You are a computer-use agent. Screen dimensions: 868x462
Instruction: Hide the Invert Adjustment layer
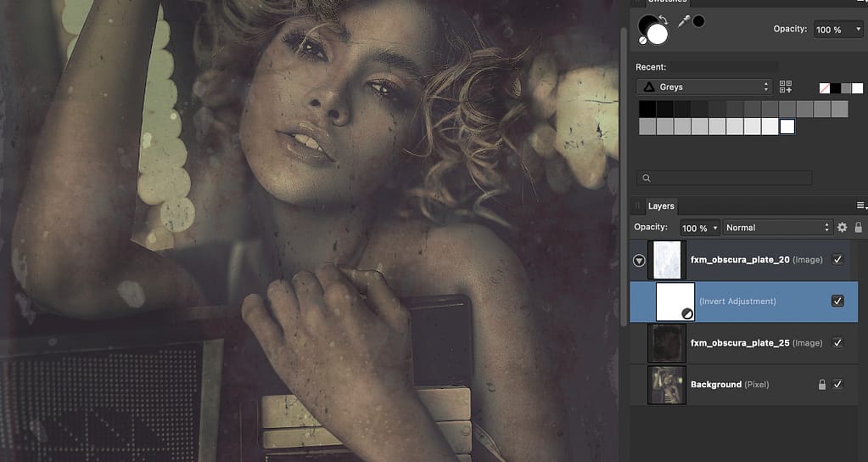point(837,301)
